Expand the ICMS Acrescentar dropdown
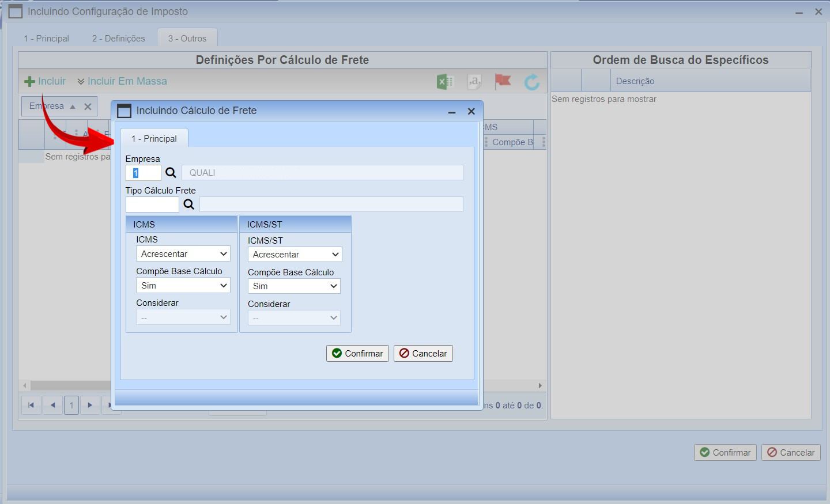830x504 pixels. coord(183,254)
